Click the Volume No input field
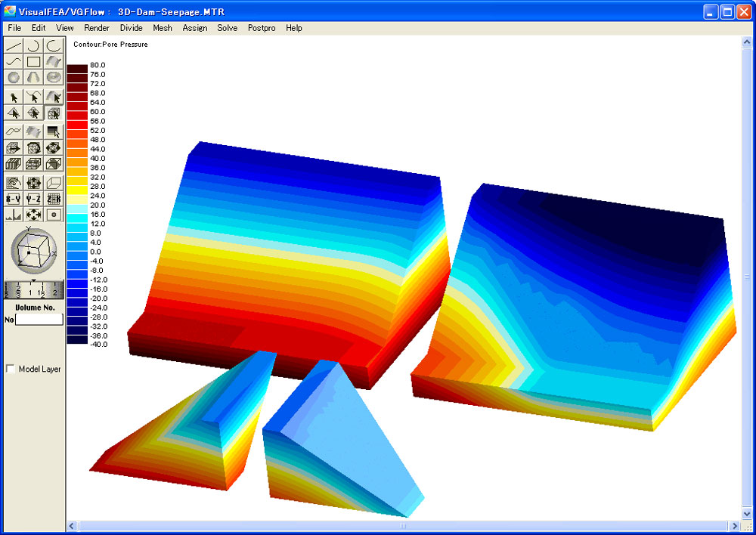756x535 pixels. pos(39,319)
